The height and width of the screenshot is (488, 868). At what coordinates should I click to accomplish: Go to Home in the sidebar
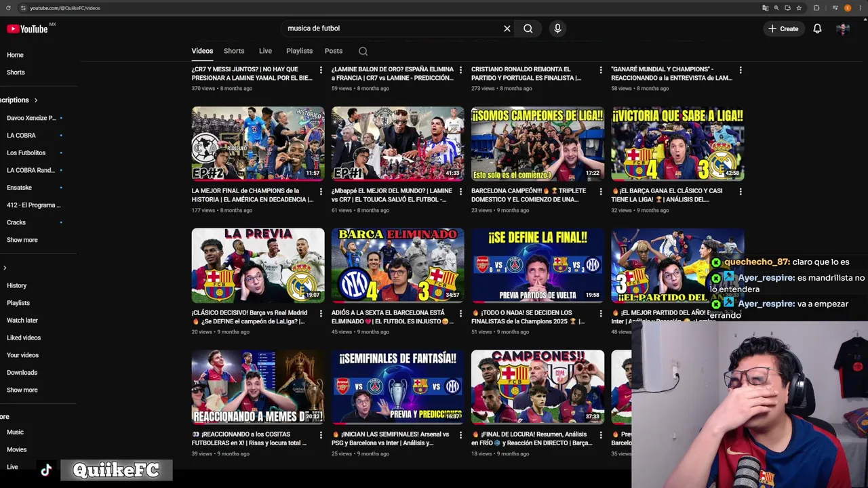click(15, 55)
